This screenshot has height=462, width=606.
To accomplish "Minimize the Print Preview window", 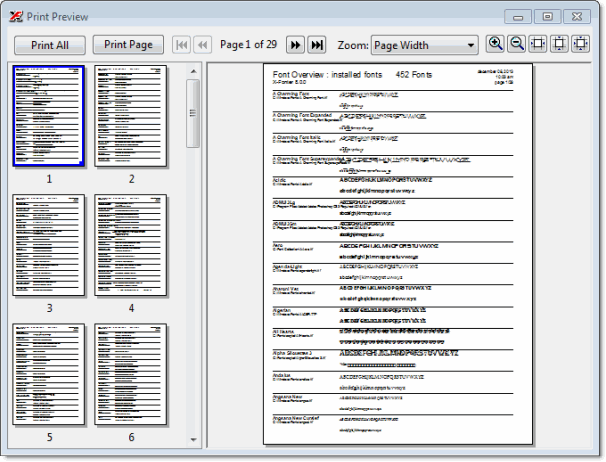I will (x=518, y=17).
